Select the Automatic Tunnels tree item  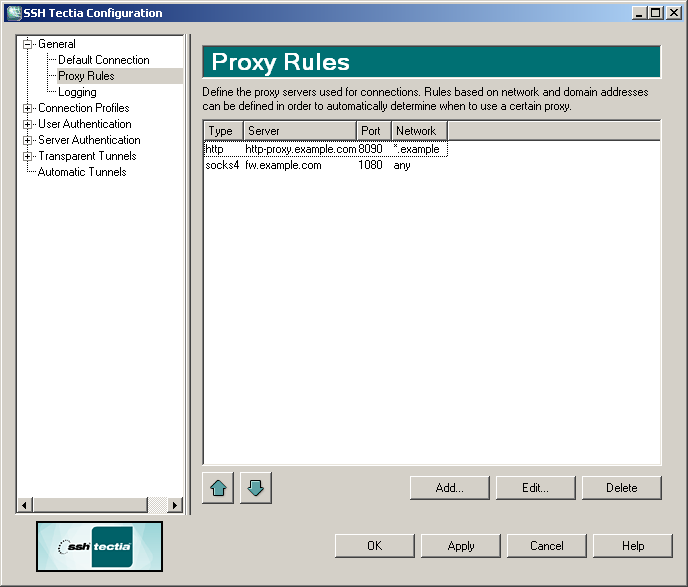82,172
